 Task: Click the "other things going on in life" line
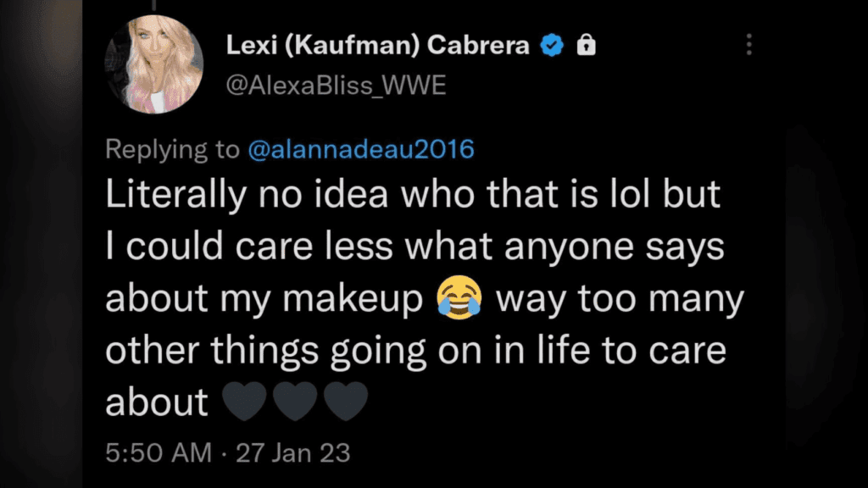pyautogui.click(x=415, y=351)
